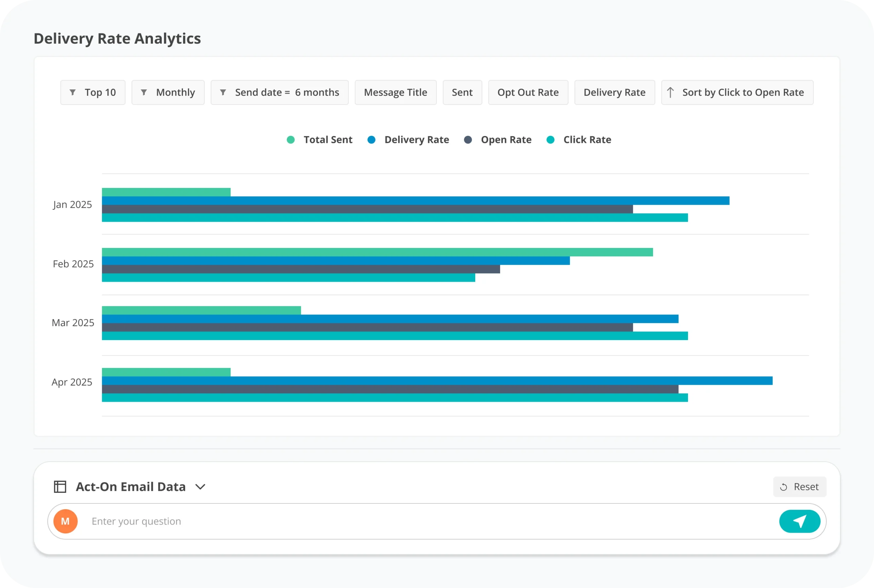
Task: Click the funnel icon on Send date filter
Action: (x=223, y=92)
